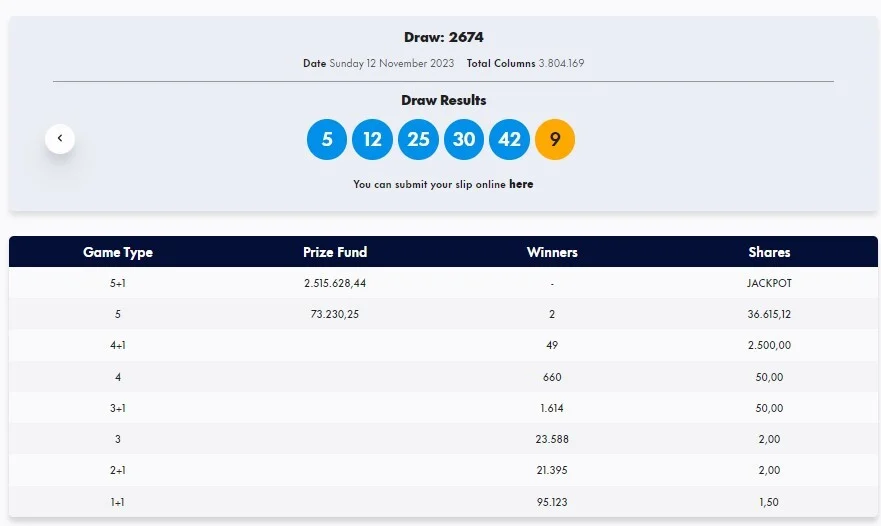This screenshot has width=881, height=526.
Task: Click the blue ball number 42
Action: click(509, 139)
